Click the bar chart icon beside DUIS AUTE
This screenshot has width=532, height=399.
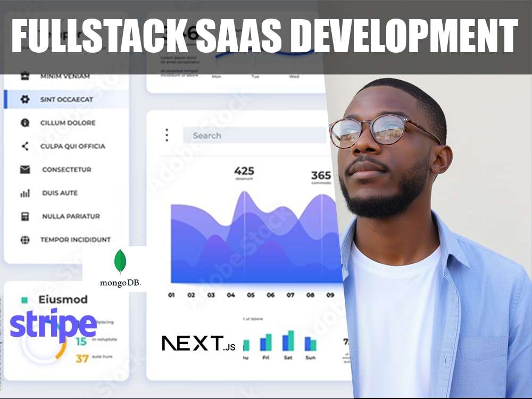pos(25,194)
